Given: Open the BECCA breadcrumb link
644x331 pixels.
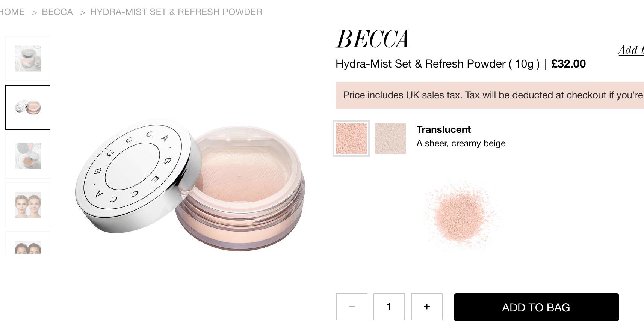Looking at the screenshot, I should (x=57, y=12).
